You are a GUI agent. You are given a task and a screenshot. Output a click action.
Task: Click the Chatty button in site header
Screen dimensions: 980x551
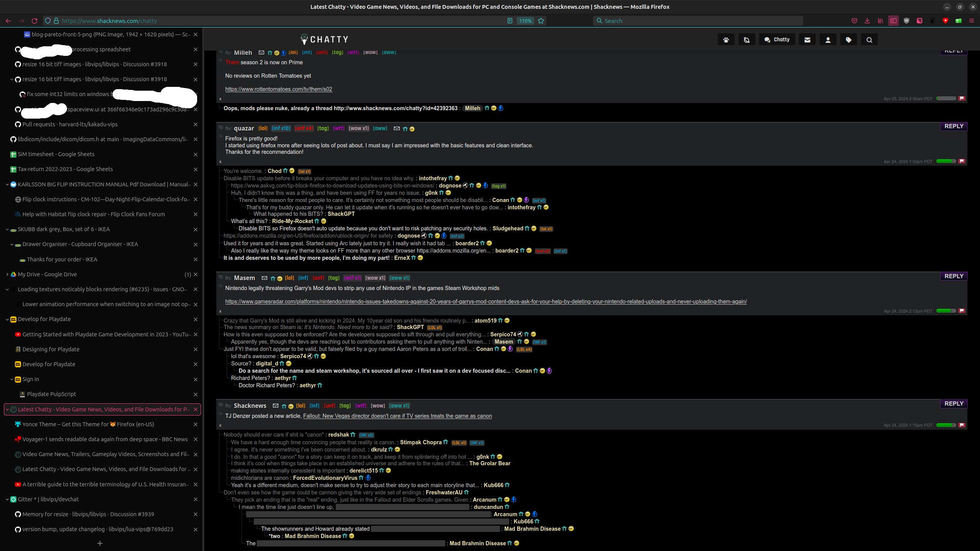click(777, 39)
